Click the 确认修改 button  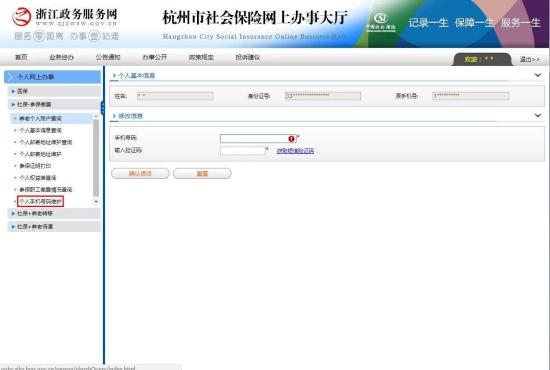click(x=140, y=174)
